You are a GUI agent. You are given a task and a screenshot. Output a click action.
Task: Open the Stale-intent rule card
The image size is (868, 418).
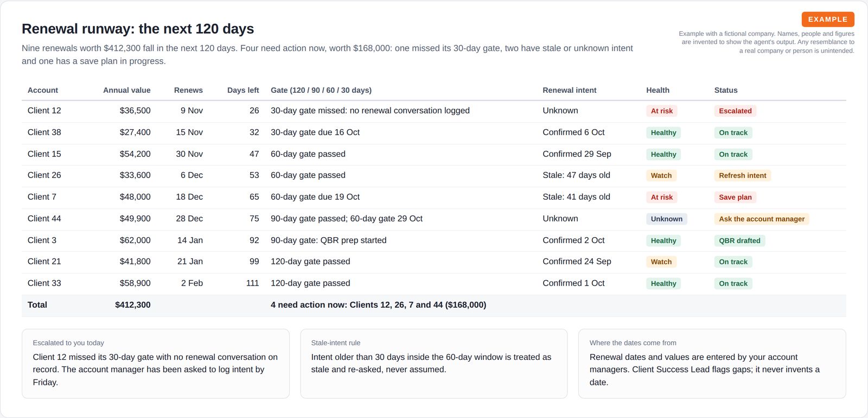pos(434,364)
